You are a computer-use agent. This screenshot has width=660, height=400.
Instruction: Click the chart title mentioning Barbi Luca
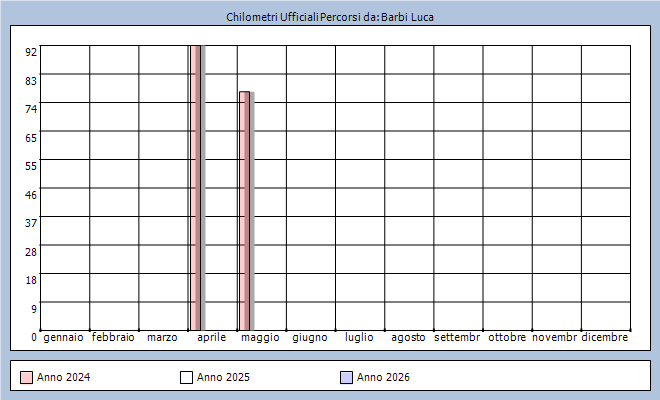pos(330,17)
